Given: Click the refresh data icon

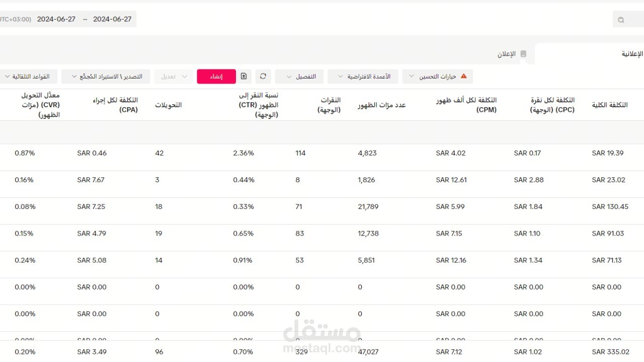Looking at the screenshot, I should pos(263,77).
